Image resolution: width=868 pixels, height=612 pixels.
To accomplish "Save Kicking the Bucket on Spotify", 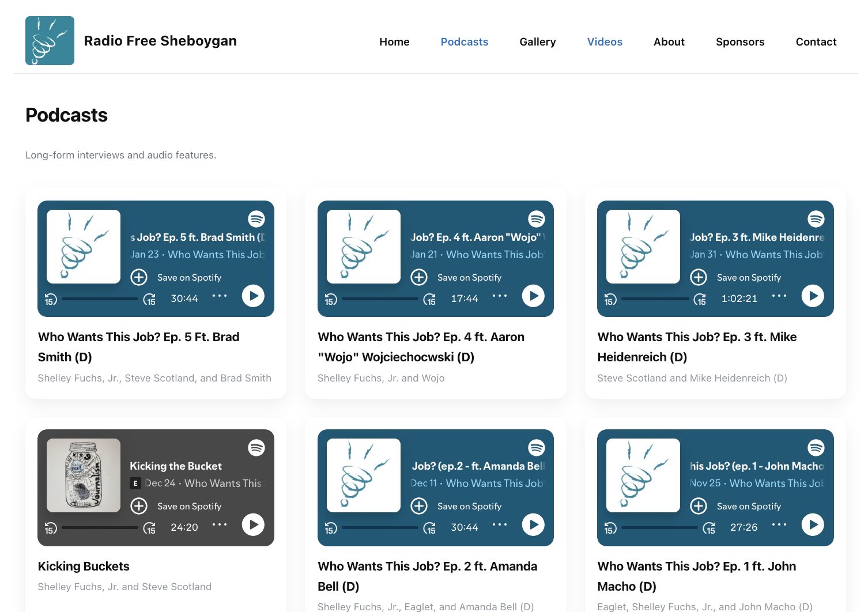I will (x=188, y=507).
